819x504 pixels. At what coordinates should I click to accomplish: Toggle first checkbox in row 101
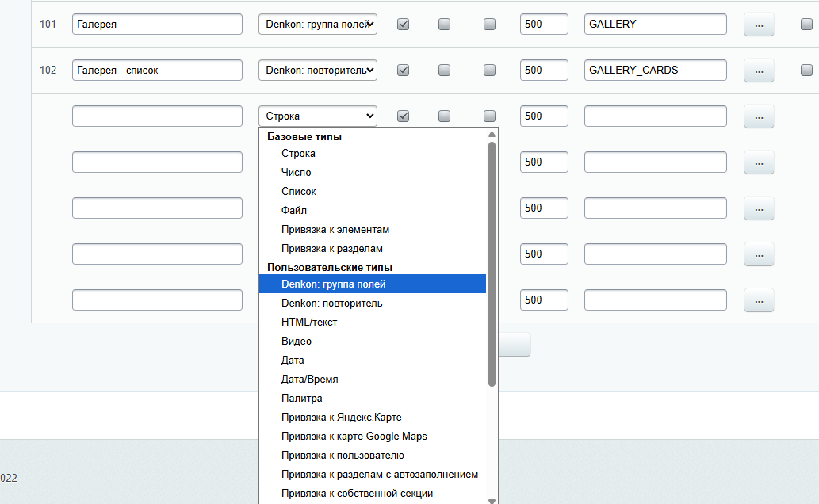(404, 24)
